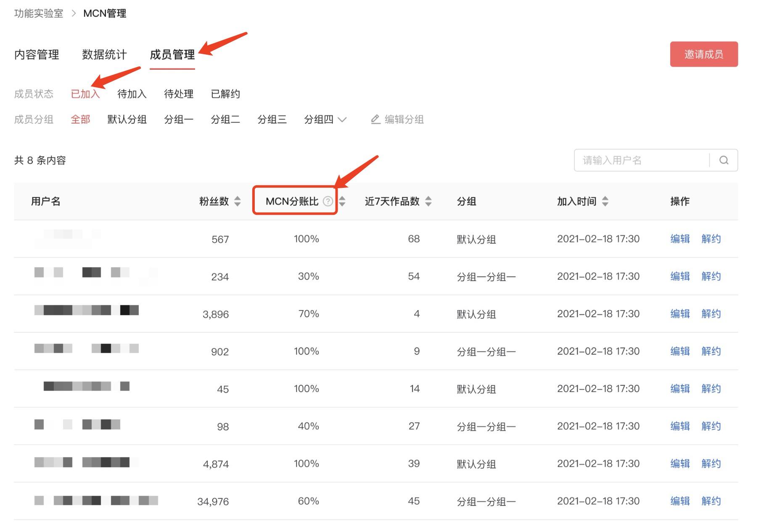Select the 分组二 group filter
This screenshot has height=532, width=761.
pyautogui.click(x=225, y=120)
